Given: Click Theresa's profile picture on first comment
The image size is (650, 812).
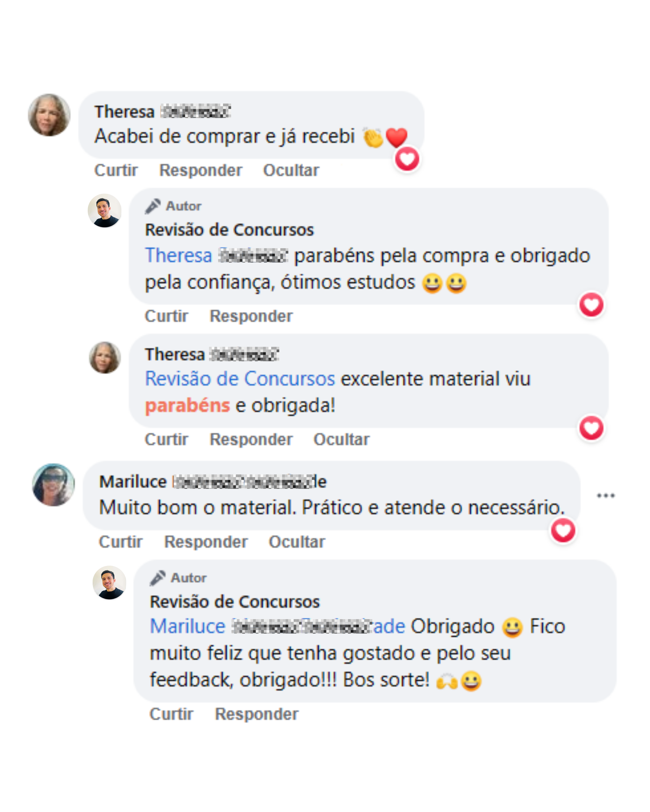Looking at the screenshot, I should coord(49,115).
